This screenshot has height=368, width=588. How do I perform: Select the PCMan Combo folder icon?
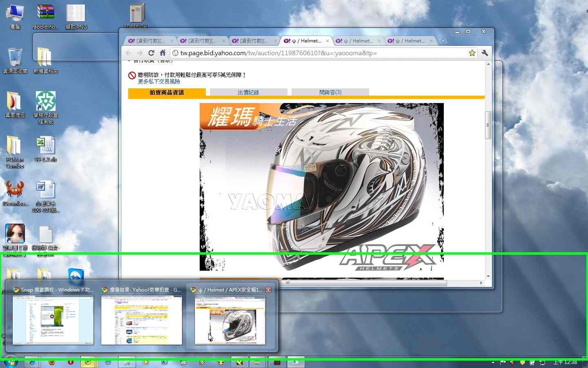[x=15, y=152]
